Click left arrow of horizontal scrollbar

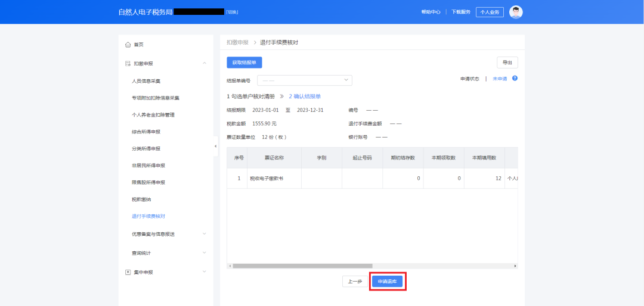(x=229, y=266)
